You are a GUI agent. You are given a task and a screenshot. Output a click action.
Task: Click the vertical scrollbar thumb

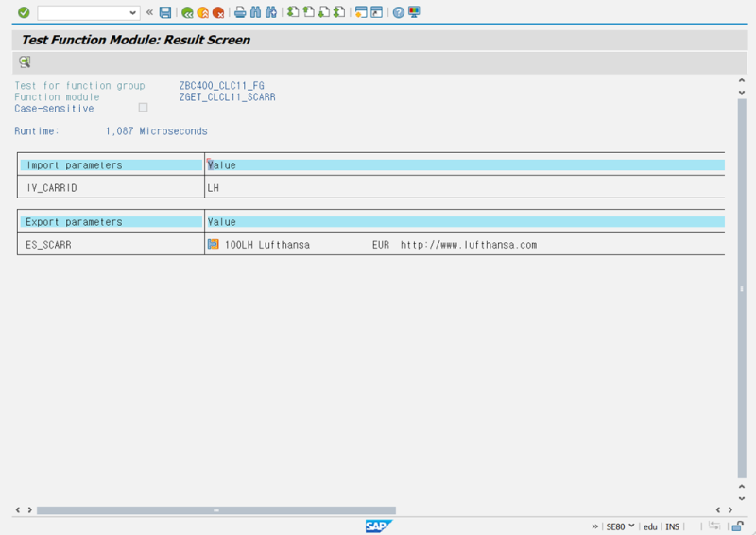[x=742, y=288]
